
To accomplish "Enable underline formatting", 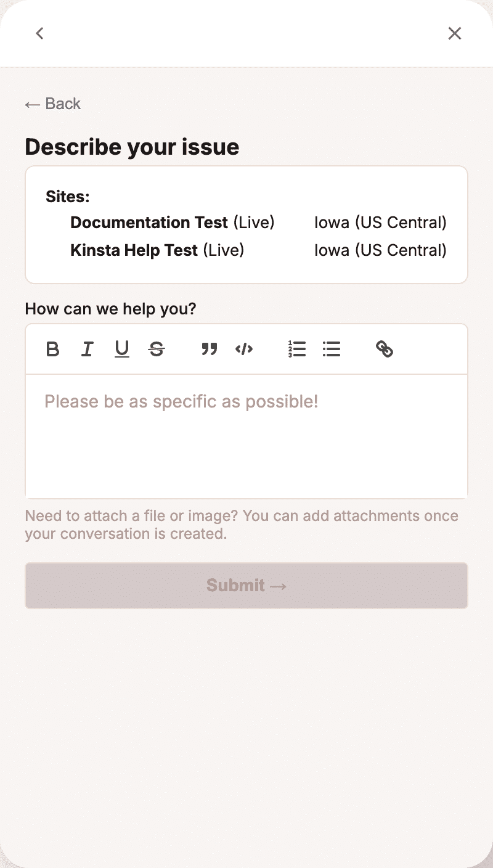I will pyautogui.click(x=122, y=350).
